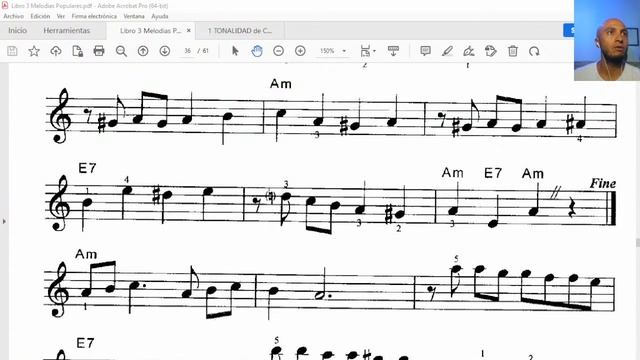Open the Ayuda menu
Viewport: 640px width, 360px height.
[160, 16]
